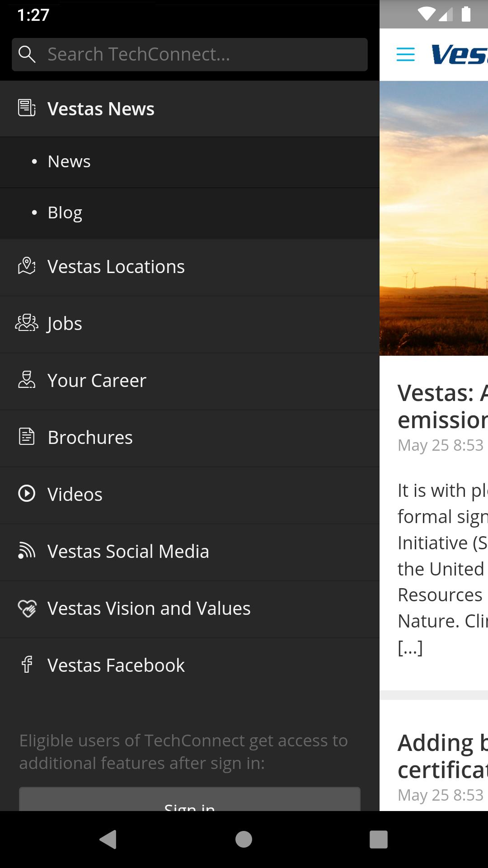Tap the Videos play icon
The width and height of the screenshot is (488, 868).
coord(27,494)
